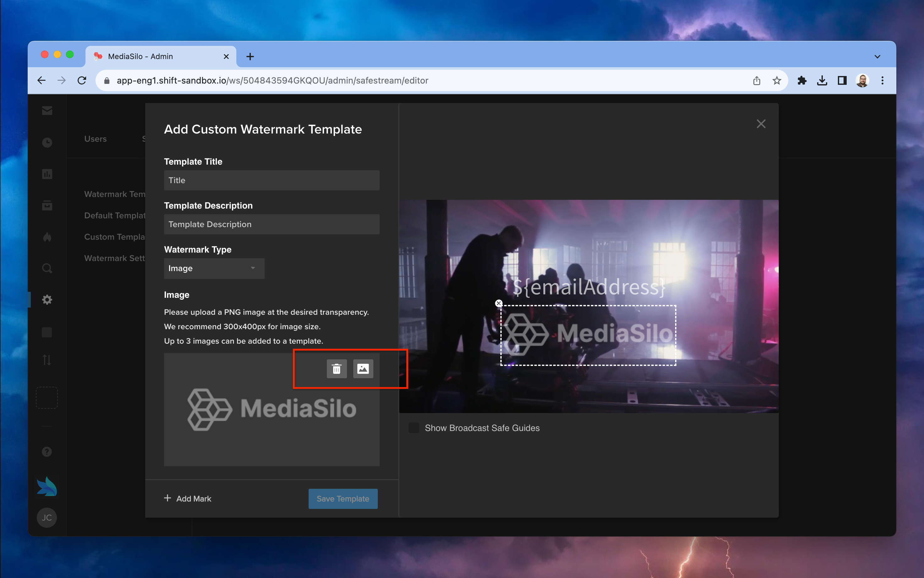
Task: Delete the uploaded image with trash icon
Action: tap(337, 369)
